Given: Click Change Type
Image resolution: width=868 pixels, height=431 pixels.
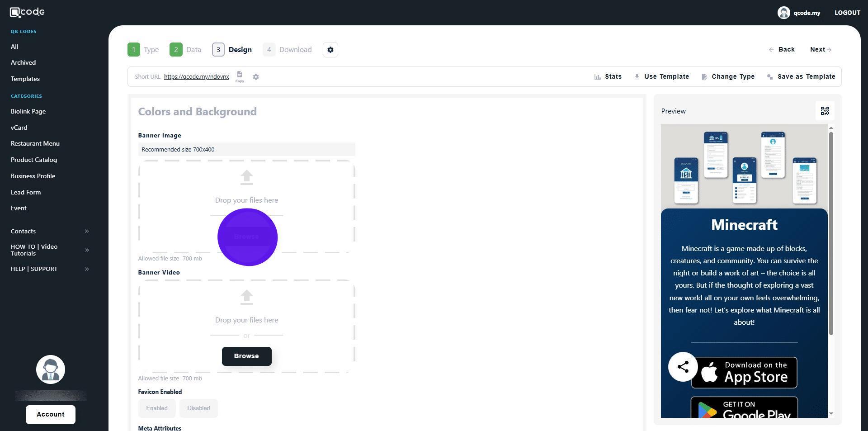Looking at the screenshot, I should click(728, 77).
